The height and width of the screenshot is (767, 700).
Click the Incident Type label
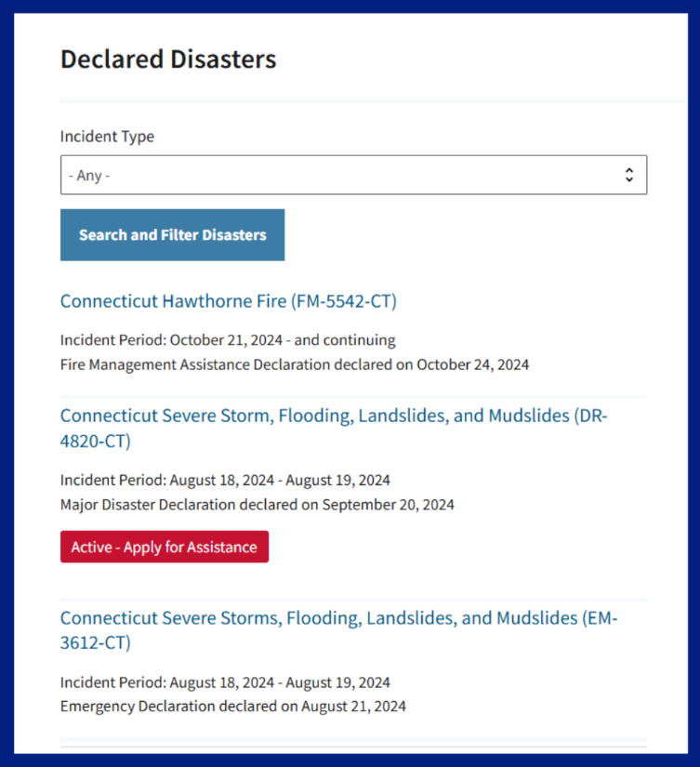(x=107, y=137)
